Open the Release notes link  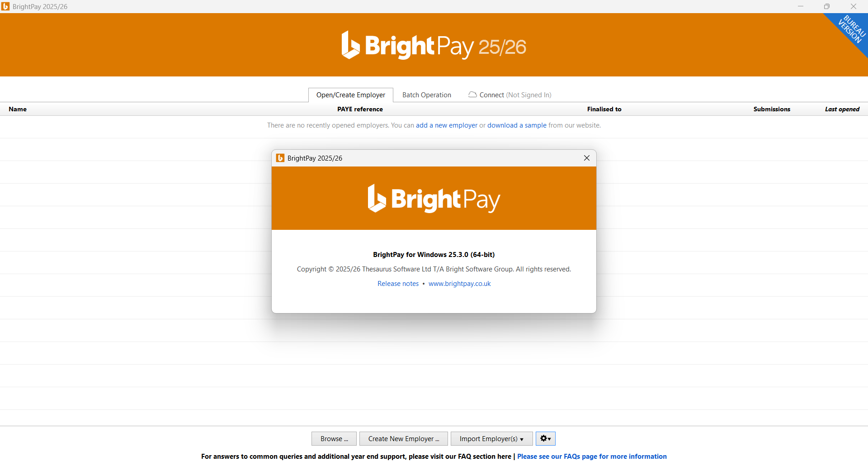[398, 284]
